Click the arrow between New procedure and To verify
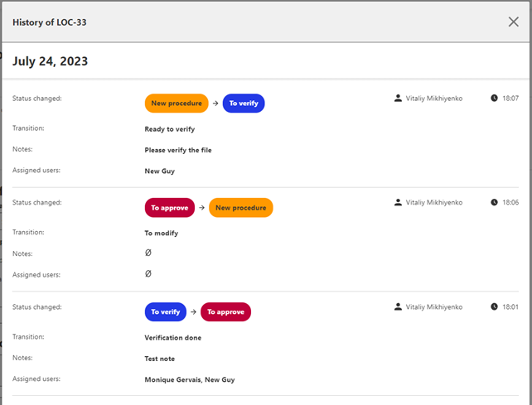532x405 pixels. coord(215,104)
